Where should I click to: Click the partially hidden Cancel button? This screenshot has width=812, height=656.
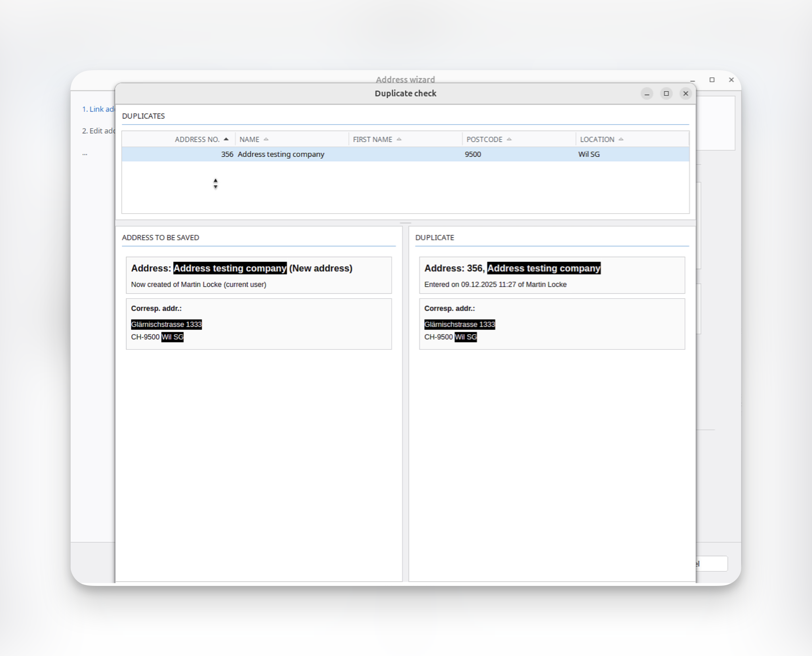point(712,563)
